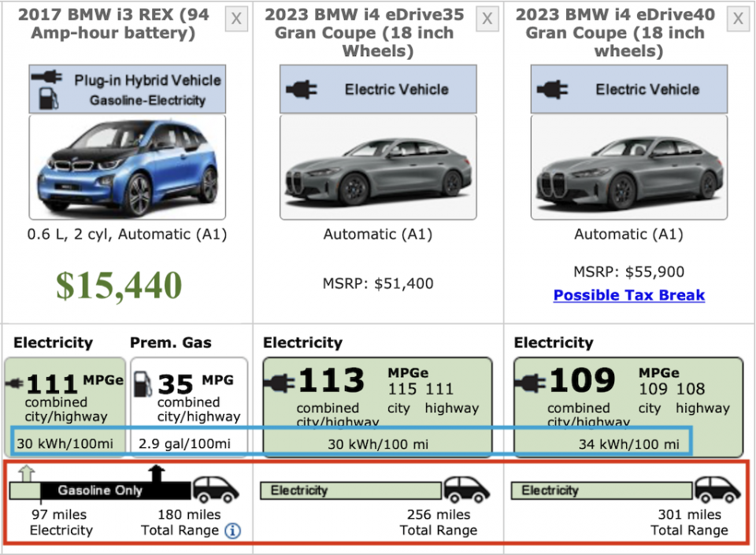This screenshot has height=555, width=756.
Task: Click the car icon at 301 miles range
Action: tap(717, 490)
